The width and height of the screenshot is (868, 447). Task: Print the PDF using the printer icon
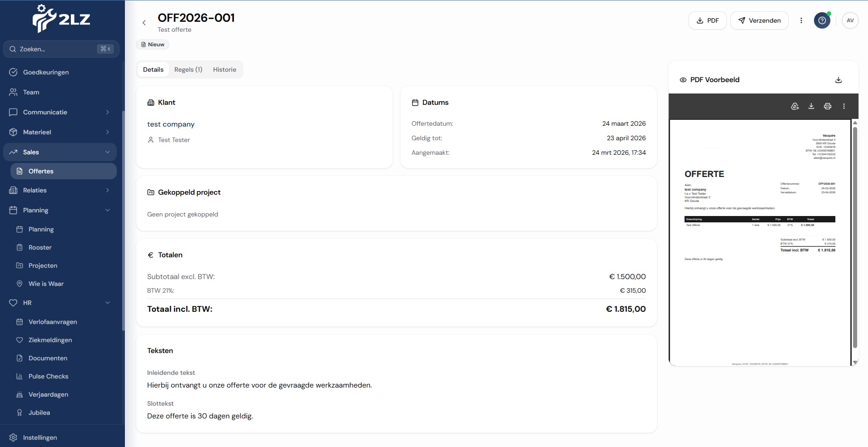tap(827, 106)
